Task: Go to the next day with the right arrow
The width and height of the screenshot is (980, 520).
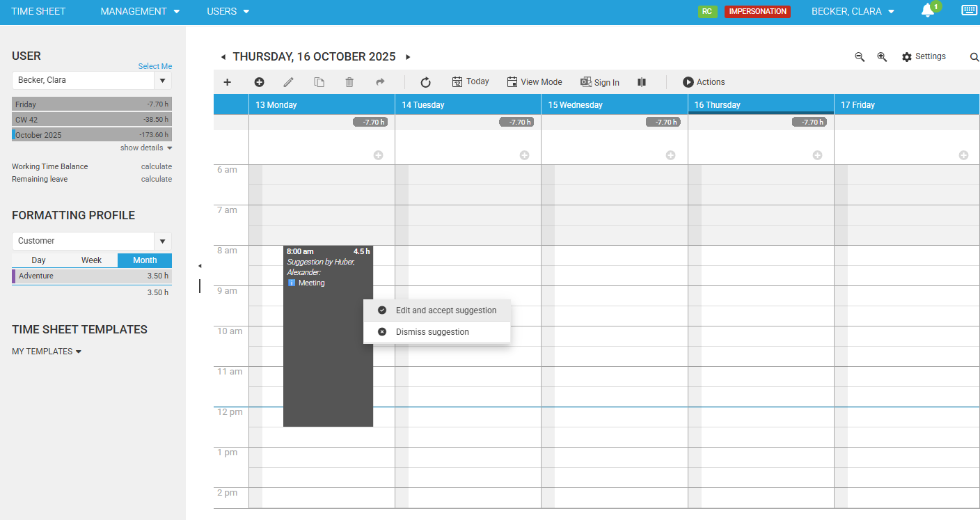Action: coord(408,57)
